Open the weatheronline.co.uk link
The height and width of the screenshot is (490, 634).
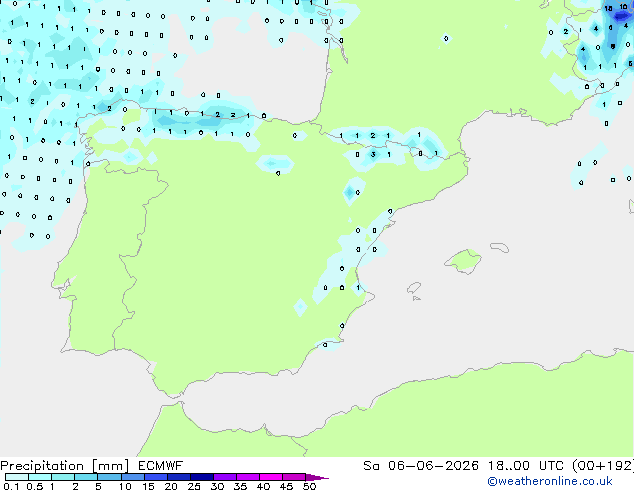(550, 481)
